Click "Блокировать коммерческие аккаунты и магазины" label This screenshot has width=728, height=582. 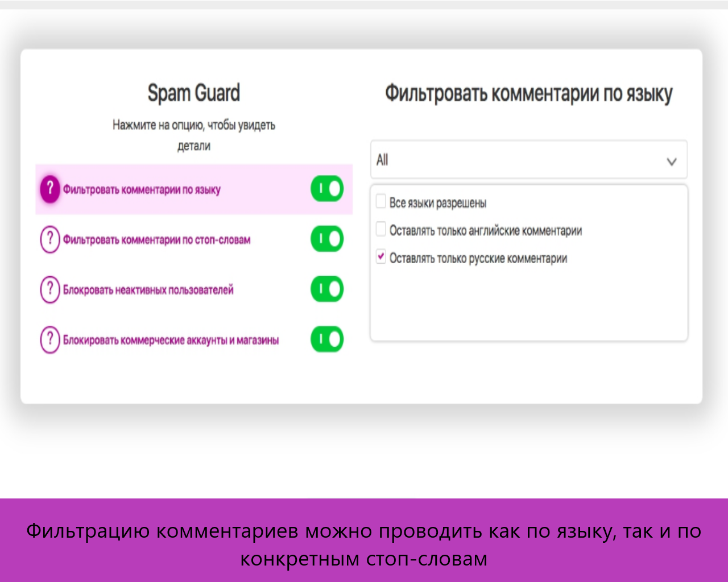(x=171, y=340)
